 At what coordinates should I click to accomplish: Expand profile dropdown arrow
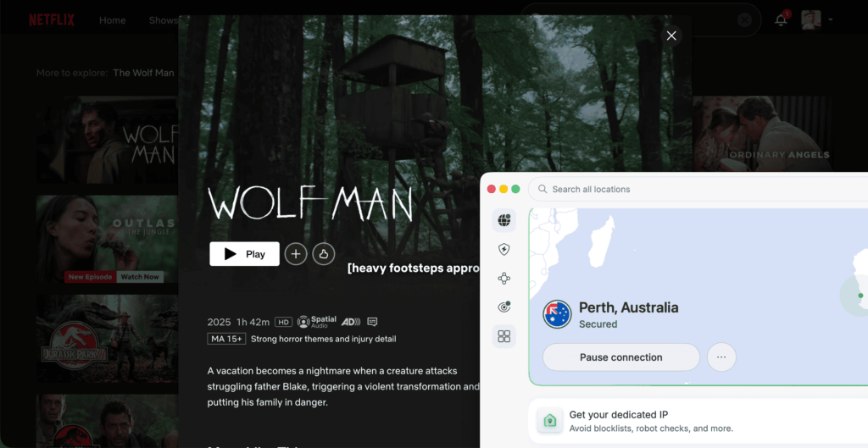831,20
